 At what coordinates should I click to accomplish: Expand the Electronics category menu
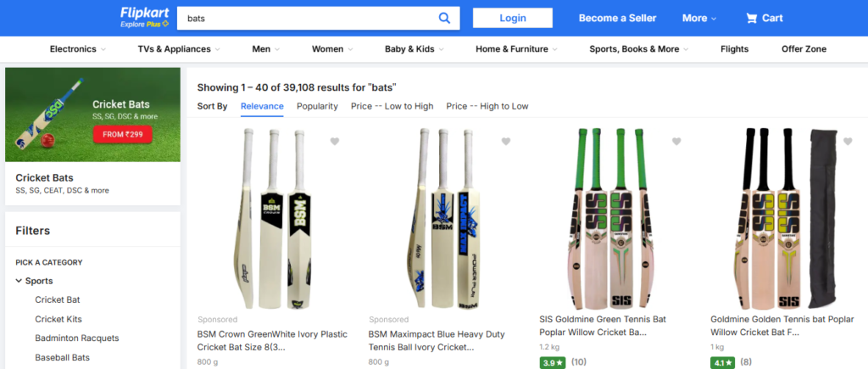point(78,49)
